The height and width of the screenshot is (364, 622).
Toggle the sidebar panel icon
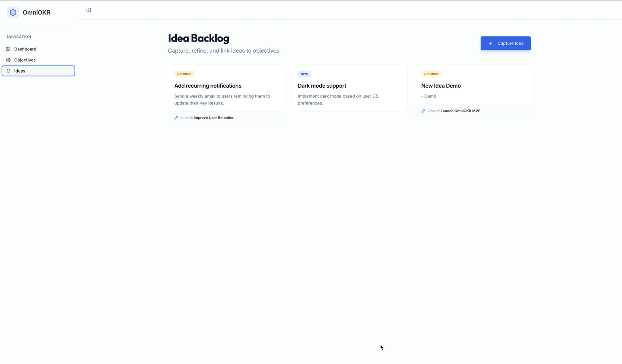[x=89, y=10]
